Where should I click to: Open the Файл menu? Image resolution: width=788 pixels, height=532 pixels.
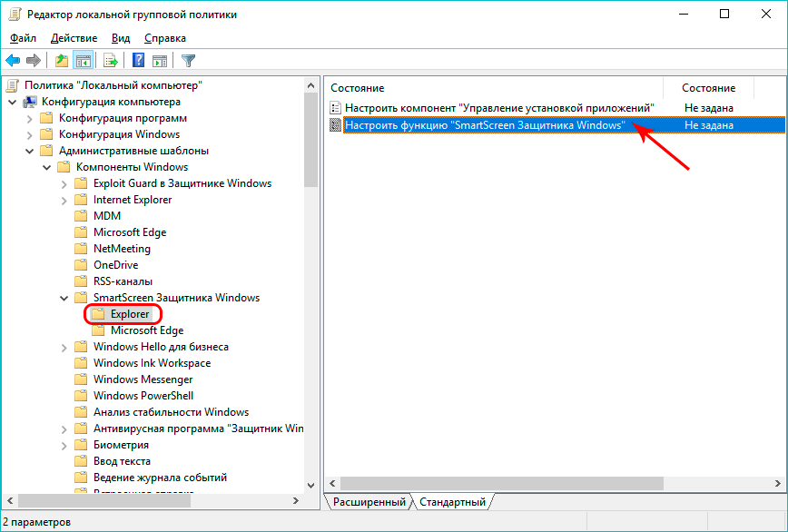23,38
